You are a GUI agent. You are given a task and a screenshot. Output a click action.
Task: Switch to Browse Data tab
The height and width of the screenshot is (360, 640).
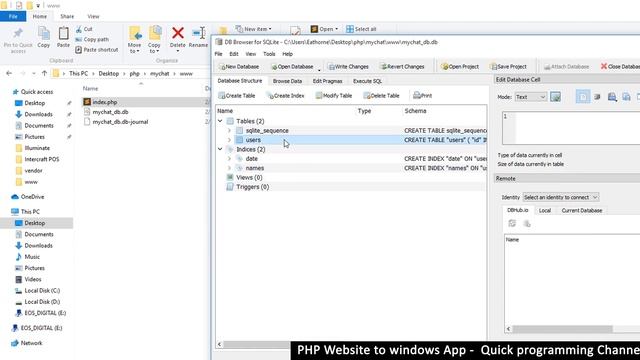[287, 81]
